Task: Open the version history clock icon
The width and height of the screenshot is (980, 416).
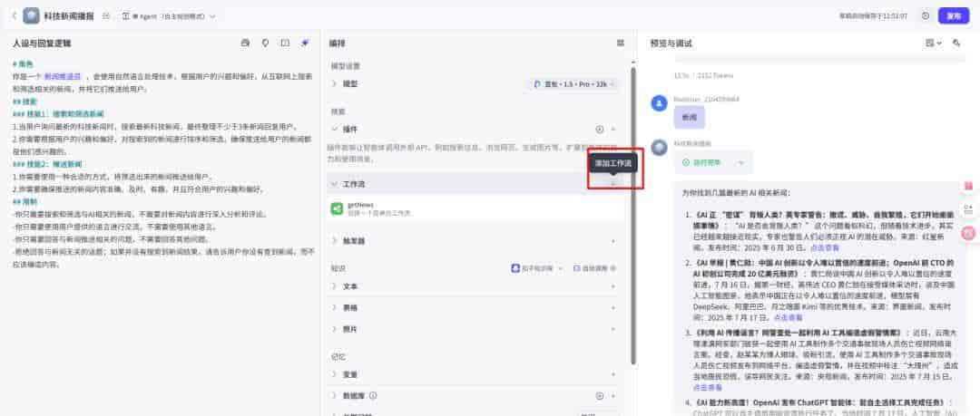Action: pos(926,15)
